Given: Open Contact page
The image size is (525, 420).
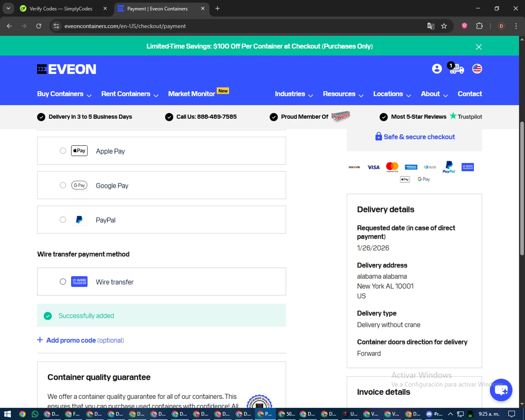Looking at the screenshot, I should coord(470,94).
